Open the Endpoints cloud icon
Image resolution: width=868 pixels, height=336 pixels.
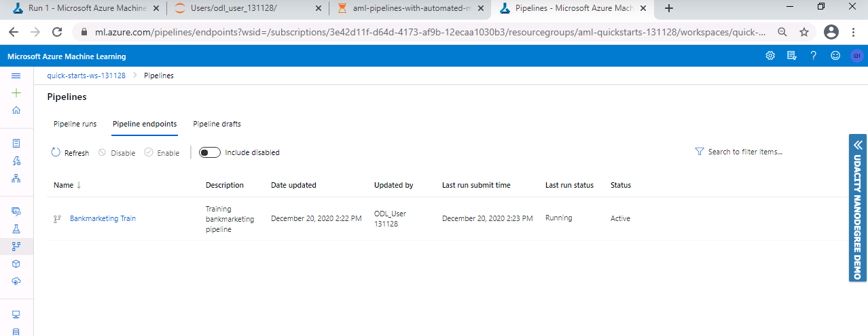[16, 281]
